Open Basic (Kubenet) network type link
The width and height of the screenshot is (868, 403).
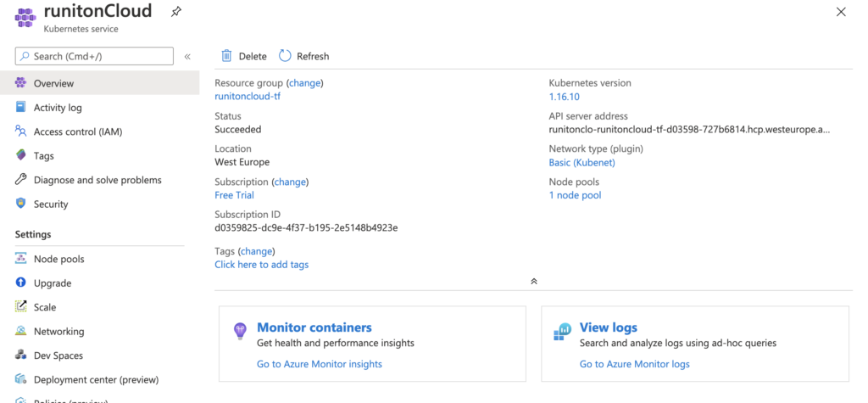[581, 162]
